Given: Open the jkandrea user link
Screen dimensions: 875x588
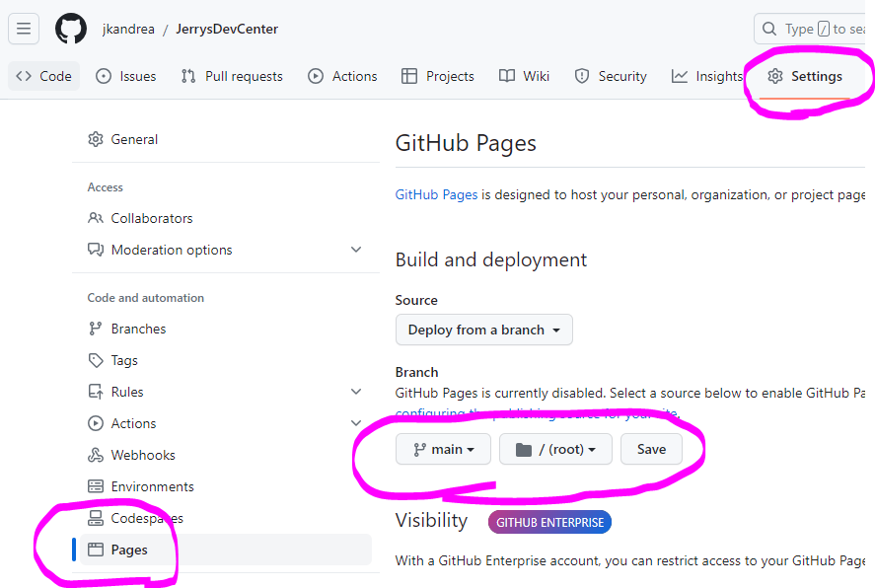Looking at the screenshot, I should tap(128, 29).
